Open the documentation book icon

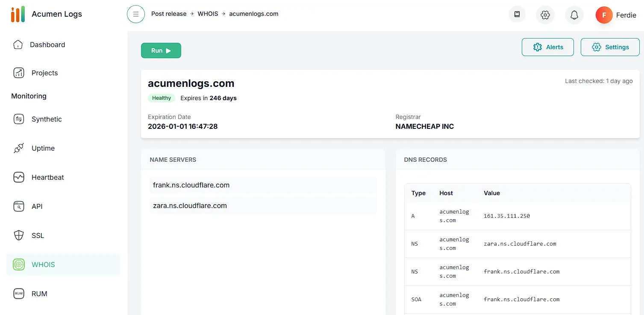click(x=517, y=14)
